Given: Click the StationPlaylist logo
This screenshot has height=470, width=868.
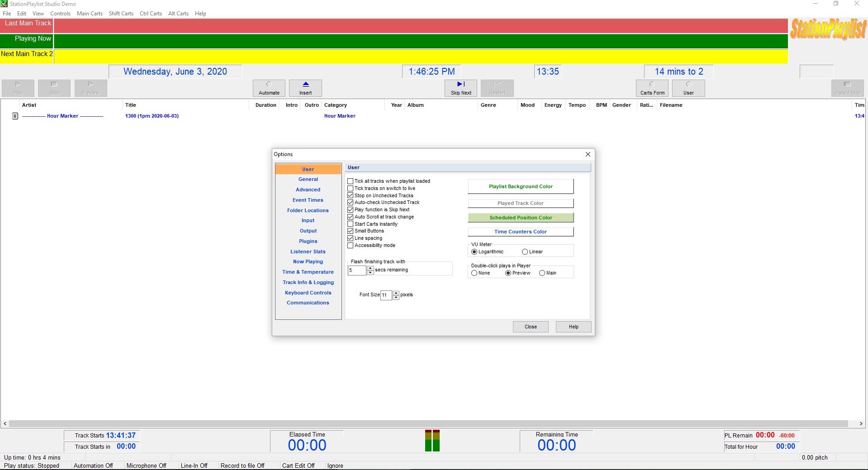Looking at the screenshot, I should [828, 29].
